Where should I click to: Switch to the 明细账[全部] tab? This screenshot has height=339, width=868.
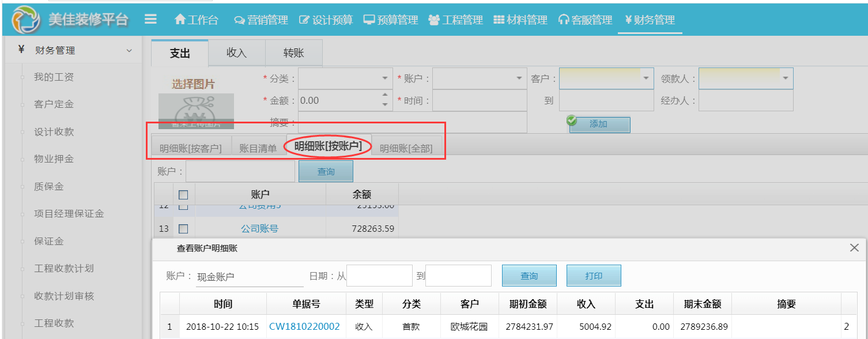pyautogui.click(x=406, y=148)
